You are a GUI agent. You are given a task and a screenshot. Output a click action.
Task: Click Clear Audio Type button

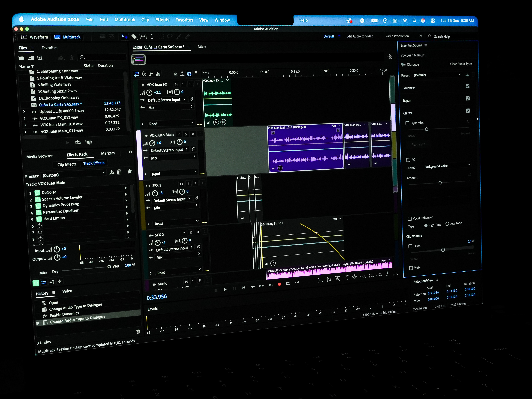pyautogui.click(x=461, y=64)
